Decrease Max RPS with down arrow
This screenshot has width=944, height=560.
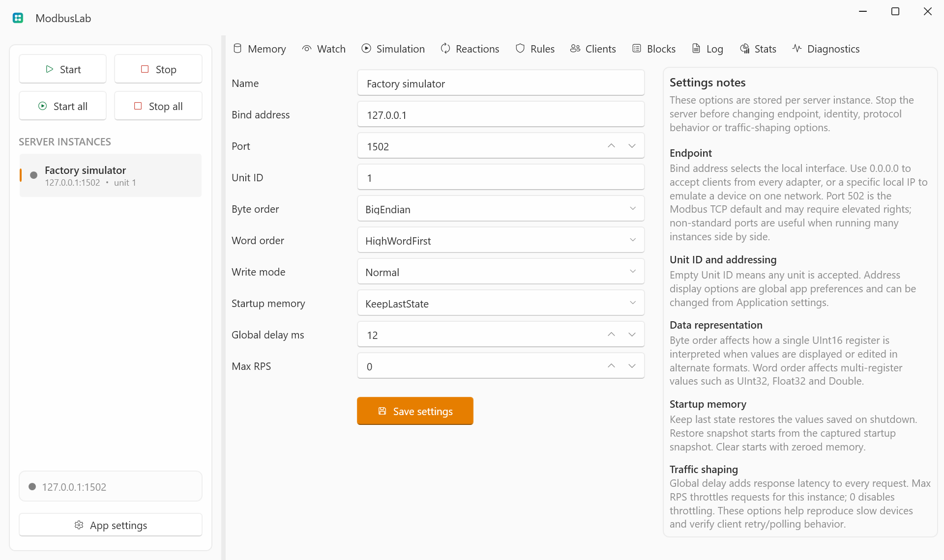click(632, 366)
